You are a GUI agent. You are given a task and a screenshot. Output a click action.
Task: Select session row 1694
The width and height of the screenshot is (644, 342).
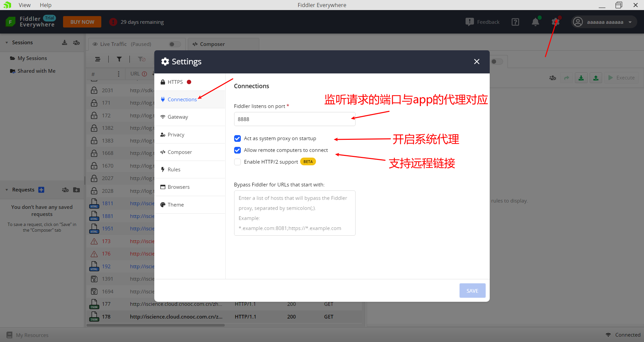121,291
